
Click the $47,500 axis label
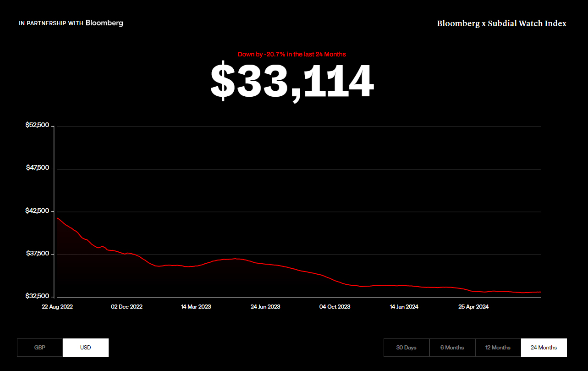(x=37, y=168)
